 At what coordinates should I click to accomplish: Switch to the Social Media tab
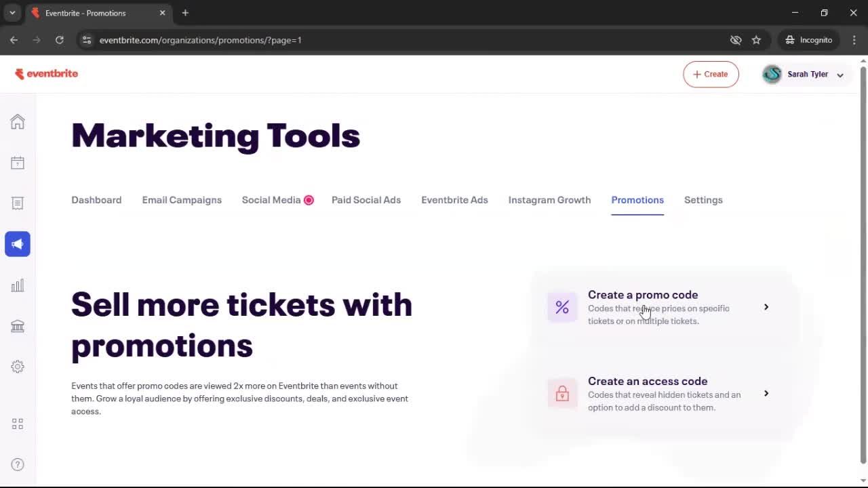pos(271,200)
